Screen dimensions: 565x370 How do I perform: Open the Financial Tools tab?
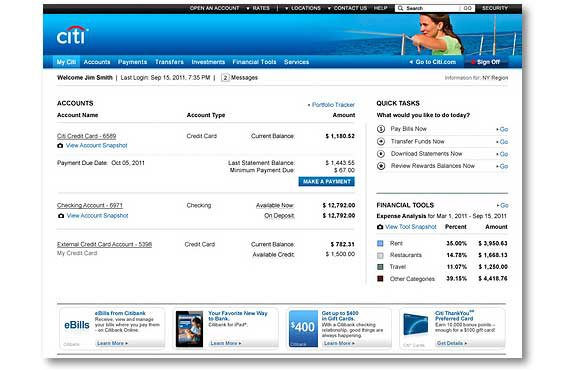pyautogui.click(x=254, y=62)
